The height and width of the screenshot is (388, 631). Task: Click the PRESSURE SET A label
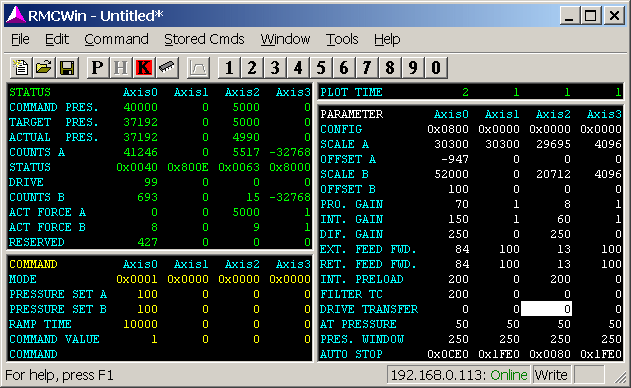pos(58,294)
